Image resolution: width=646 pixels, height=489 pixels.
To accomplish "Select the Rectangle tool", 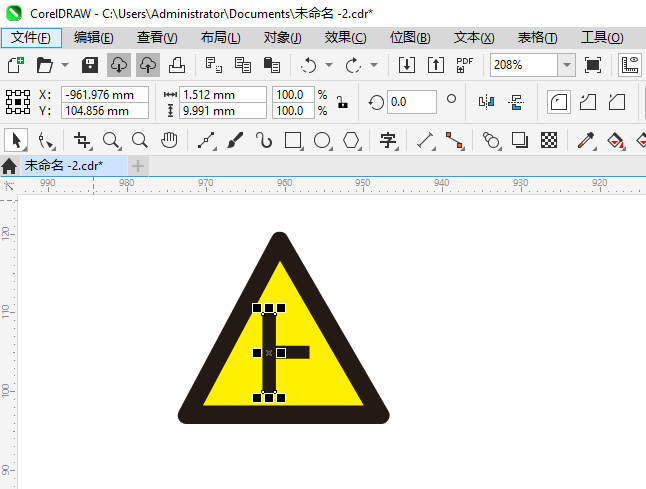I will click(293, 140).
